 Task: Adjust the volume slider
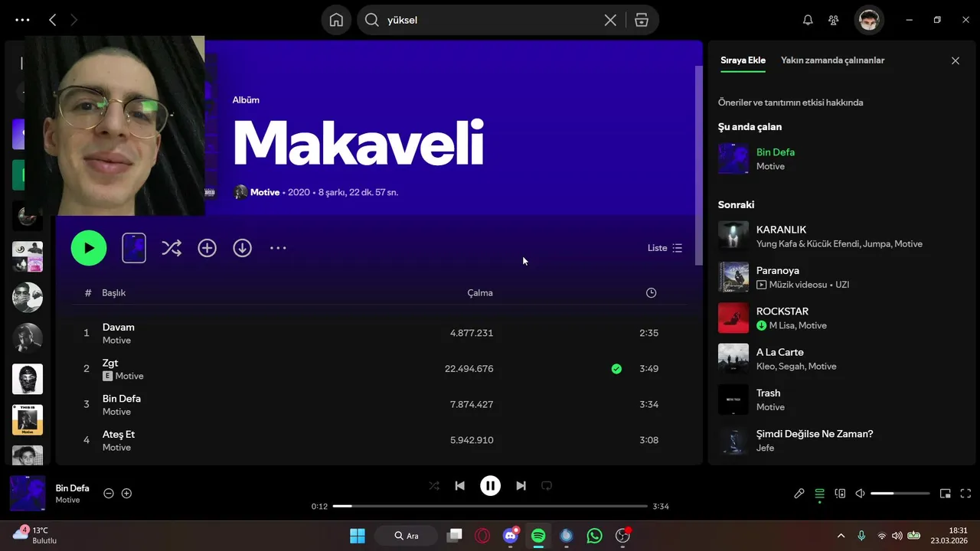900,494
